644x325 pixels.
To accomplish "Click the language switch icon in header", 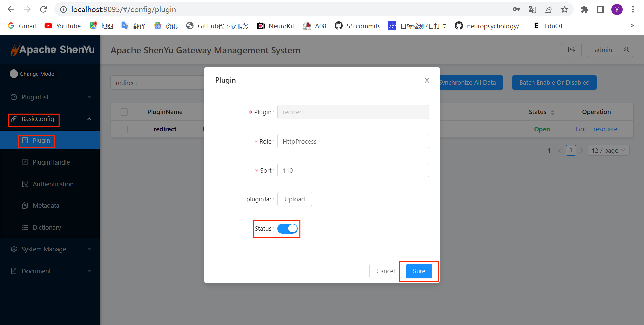I will pyautogui.click(x=571, y=50).
